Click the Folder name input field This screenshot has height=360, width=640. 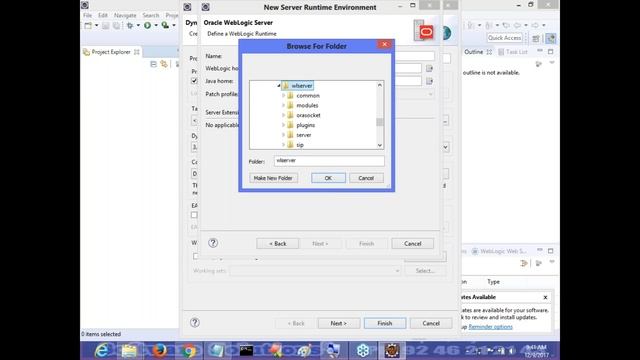point(329,161)
